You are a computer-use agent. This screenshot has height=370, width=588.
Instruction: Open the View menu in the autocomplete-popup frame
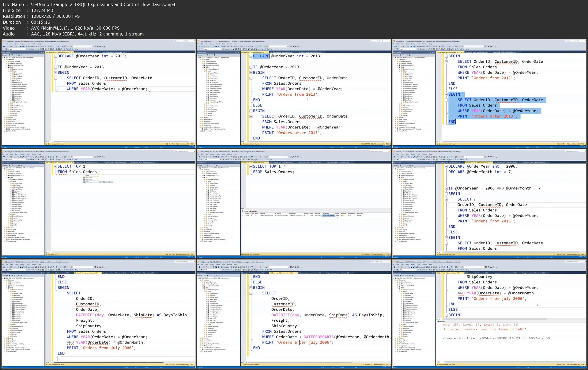click(11, 154)
